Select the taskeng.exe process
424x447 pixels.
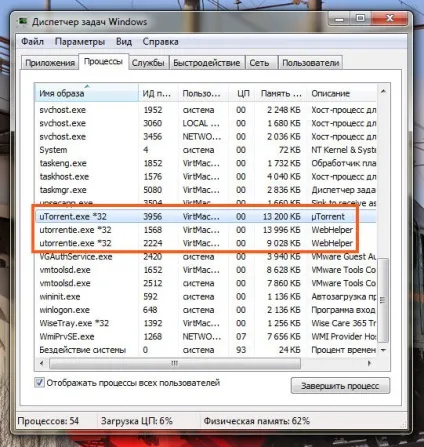point(206,163)
